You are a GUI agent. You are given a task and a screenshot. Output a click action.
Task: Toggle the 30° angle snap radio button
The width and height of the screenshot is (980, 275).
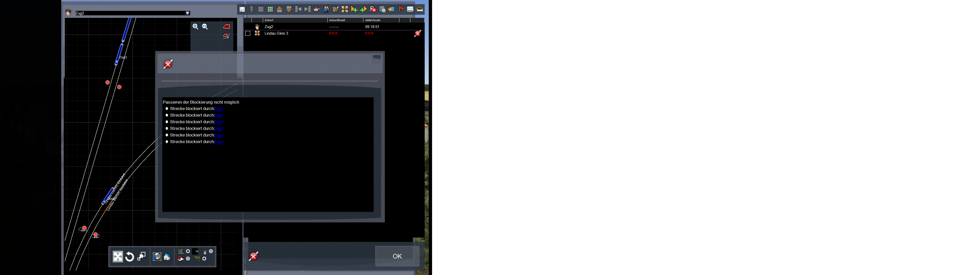tap(188, 252)
